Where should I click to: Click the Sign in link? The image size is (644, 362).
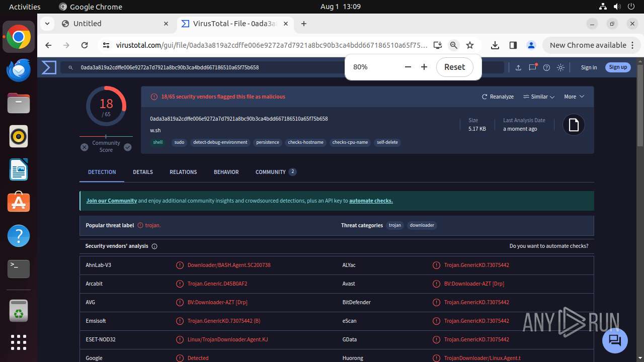click(589, 67)
